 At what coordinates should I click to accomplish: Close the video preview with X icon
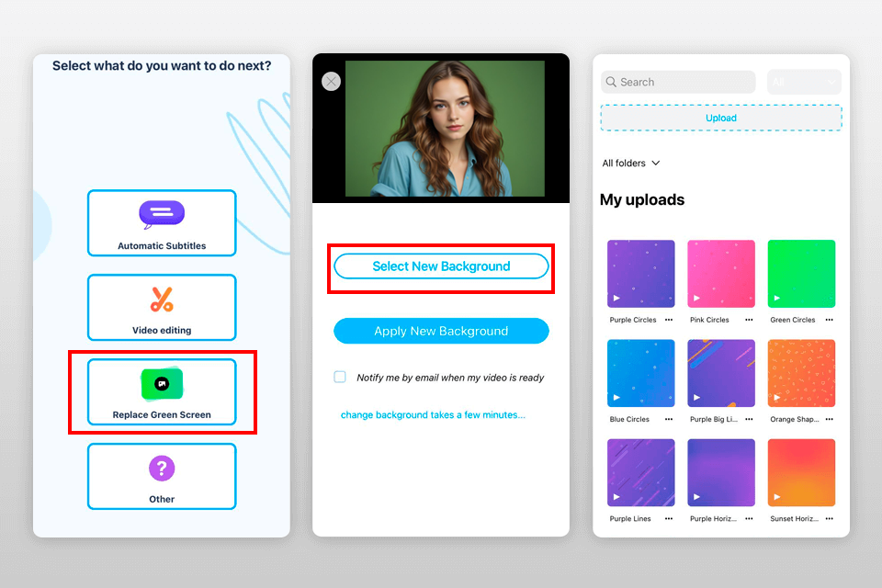click(332, 82)
